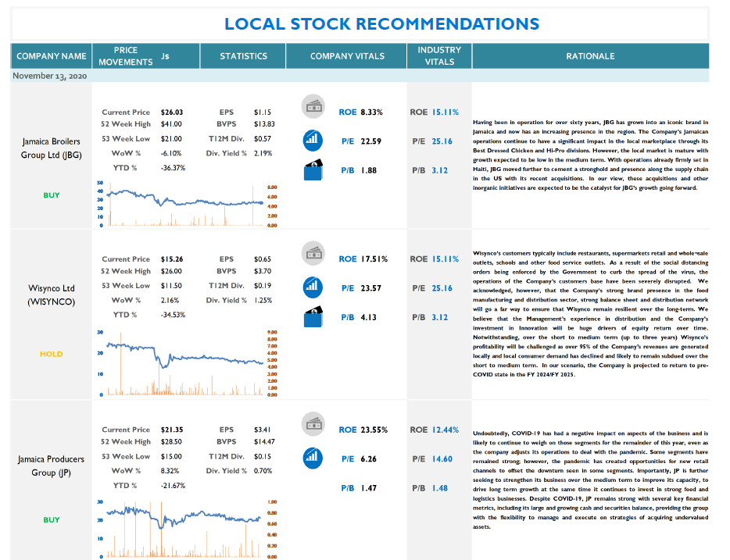Select the company P/E value 22.59
The width and height of the screenshot is (730, 560).
[x=370, y=141]
